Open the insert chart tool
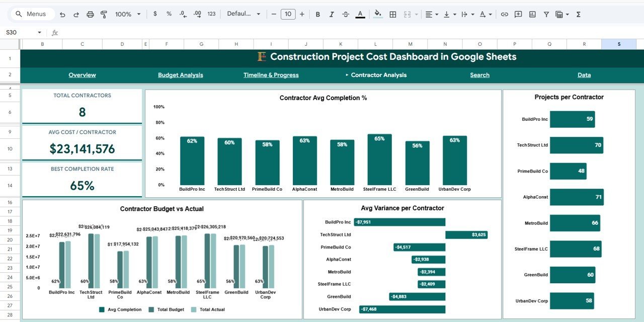The height and width of the screenshot is (322, 644). tap(532, 14)
